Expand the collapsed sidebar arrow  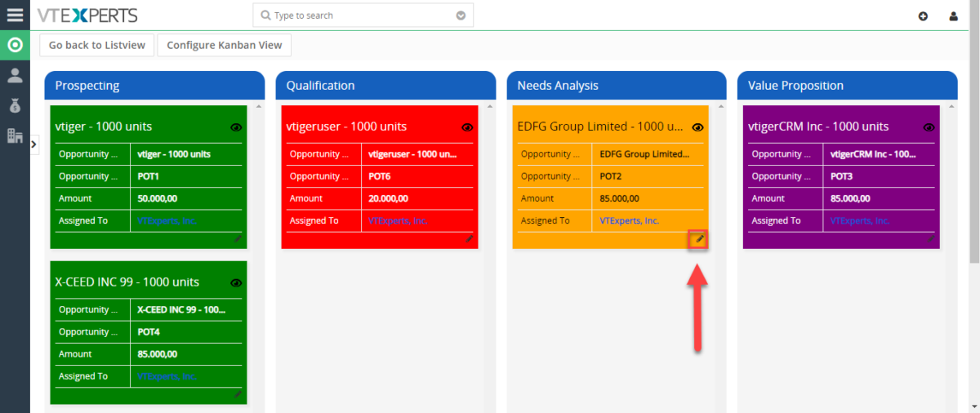click(34, 144)
